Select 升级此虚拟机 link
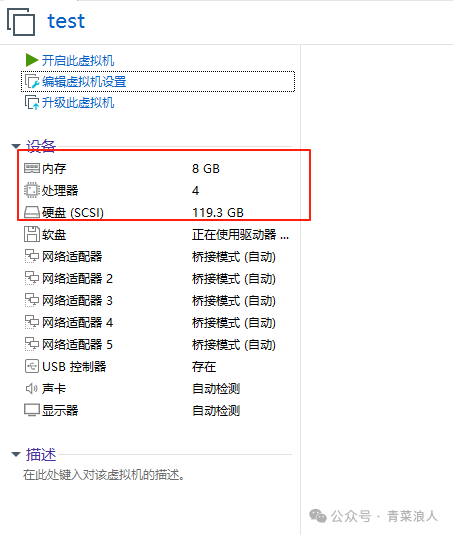The height and width of the screenshot is (535, 453). click(x=78, y=103)
